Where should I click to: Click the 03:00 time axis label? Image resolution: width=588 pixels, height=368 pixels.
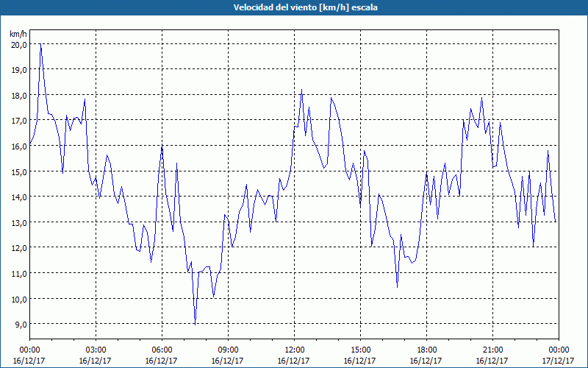pyautogui.click(x=96, y=350)
